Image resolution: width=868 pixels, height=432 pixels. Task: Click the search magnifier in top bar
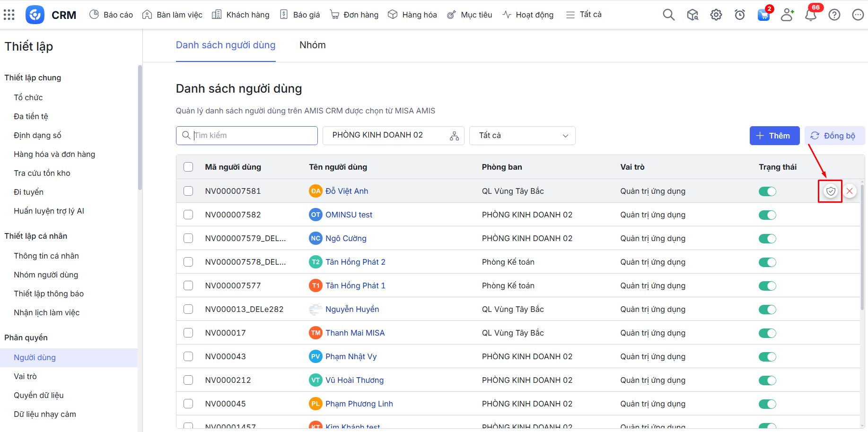(668, 15)
